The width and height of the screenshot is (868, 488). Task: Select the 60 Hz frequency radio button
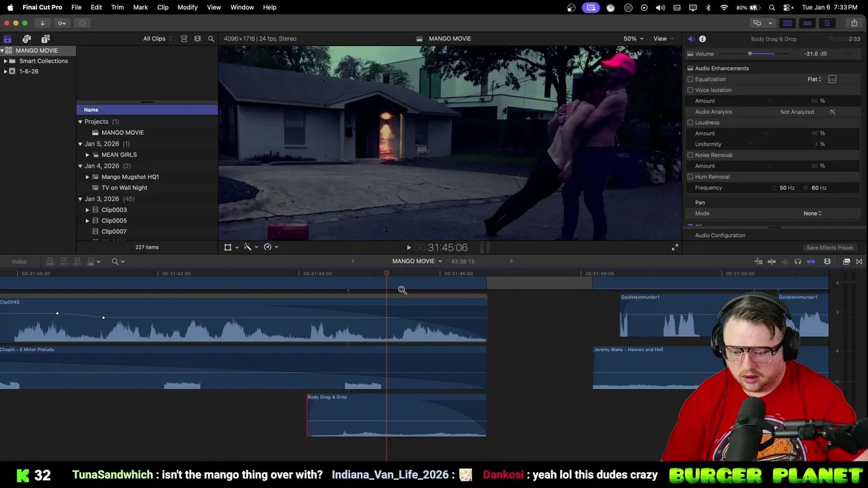pyautogui.click(x=806, y=188)
